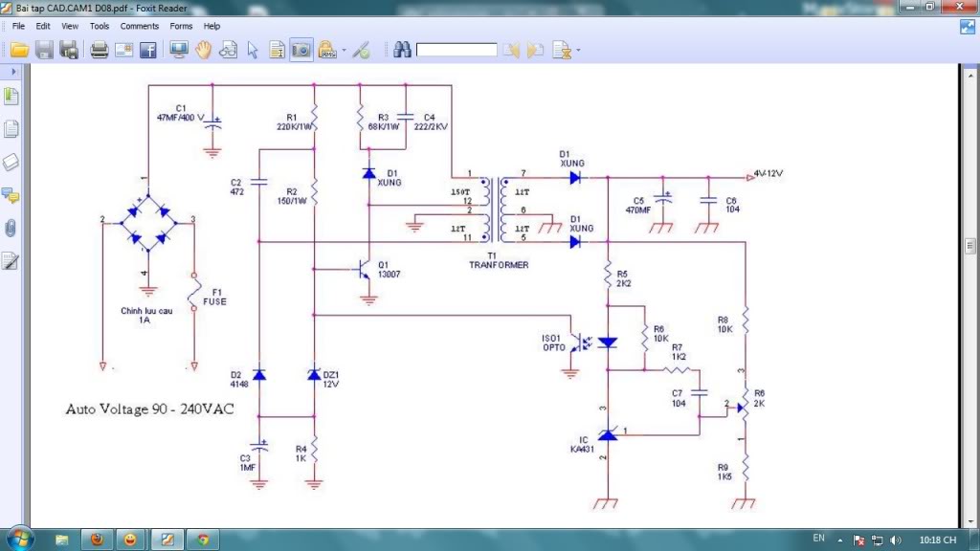Expand the search options dropdown arrow
980x551 pixels.
point(578,50)
